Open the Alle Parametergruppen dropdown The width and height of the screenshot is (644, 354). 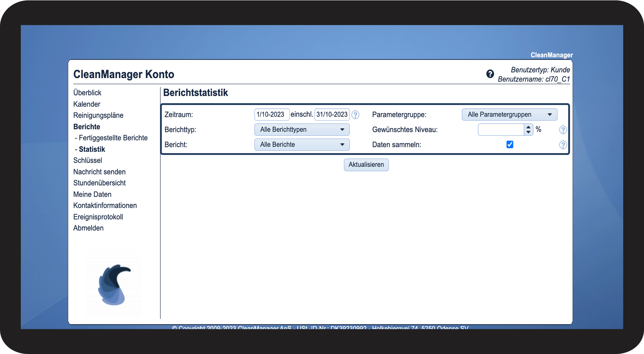pyautogui.click(x=509, y=114)
